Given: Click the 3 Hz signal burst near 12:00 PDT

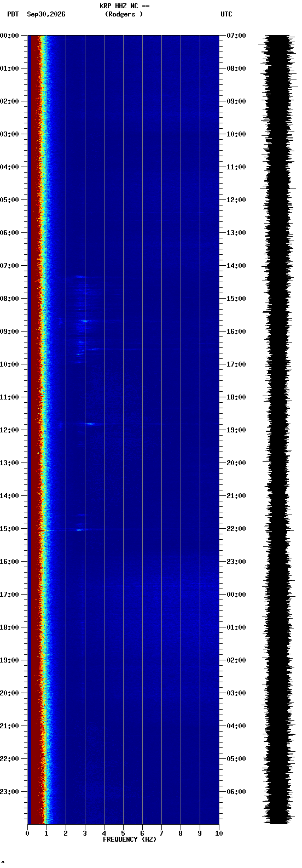Looking at the screenshot, I should pos(89,424).
